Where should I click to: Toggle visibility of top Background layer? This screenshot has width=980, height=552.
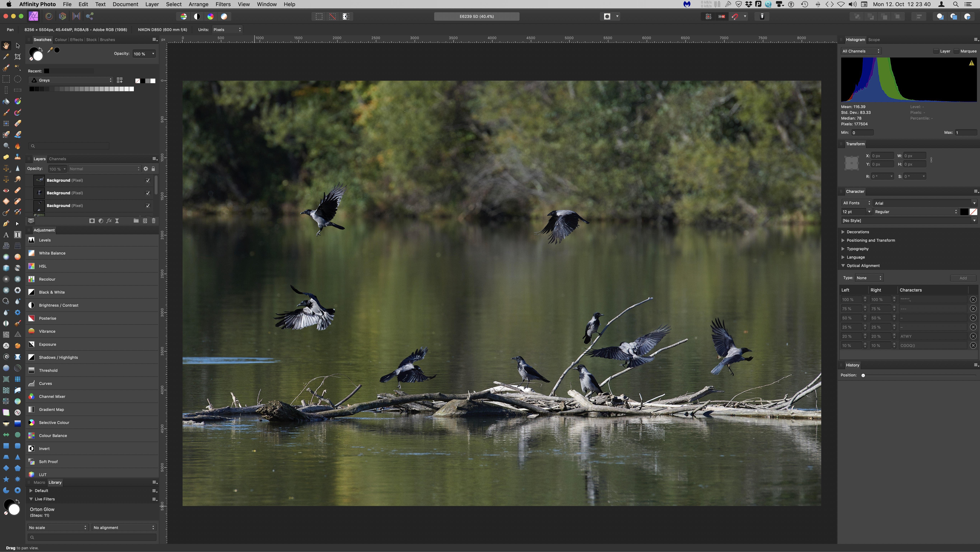click(x=148, y=180)
